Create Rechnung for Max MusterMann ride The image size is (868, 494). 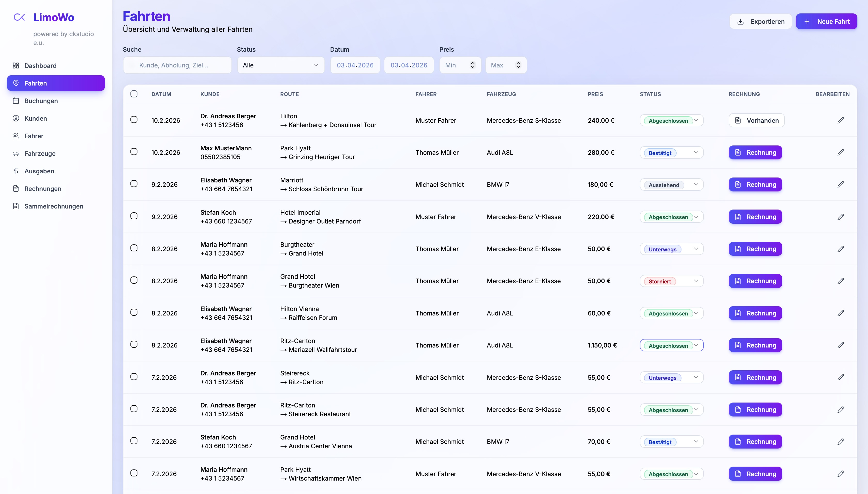755,152
